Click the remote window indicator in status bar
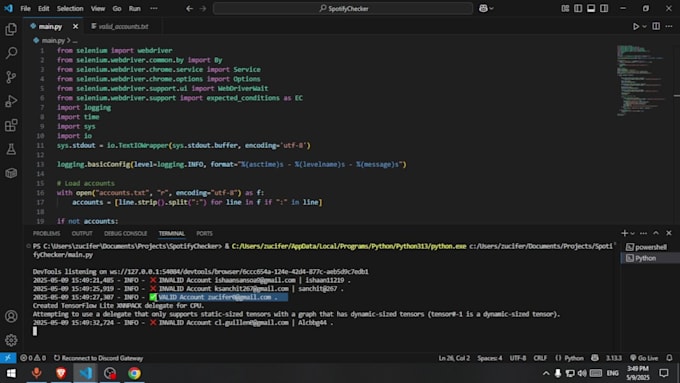Image resolution: width=680 pixels, height=383 pixels. (8, 358)
